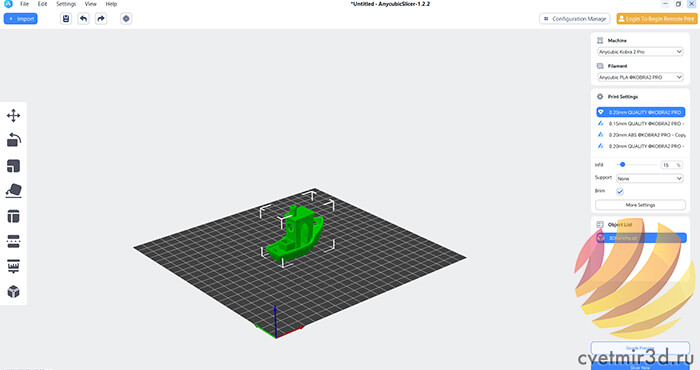Click the Machine section icon
The height and width of the screenshot is (370, 700).
click(x=600, y=40)
